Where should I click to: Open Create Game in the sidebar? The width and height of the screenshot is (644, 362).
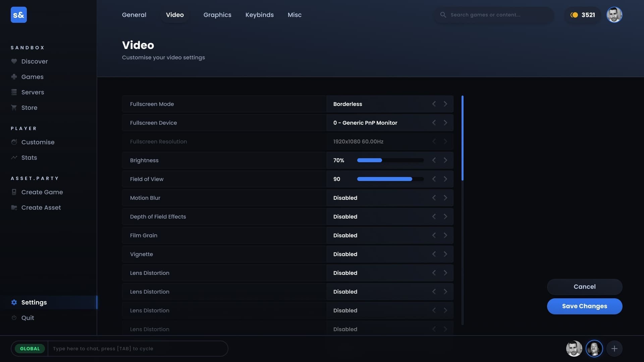42,192
